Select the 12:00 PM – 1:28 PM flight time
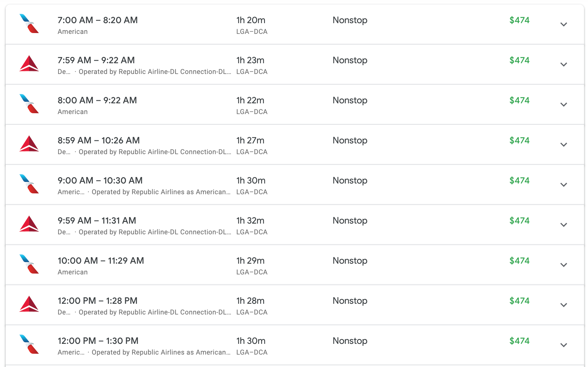Viewport: 588px width, 367px height. click(97, 301)
